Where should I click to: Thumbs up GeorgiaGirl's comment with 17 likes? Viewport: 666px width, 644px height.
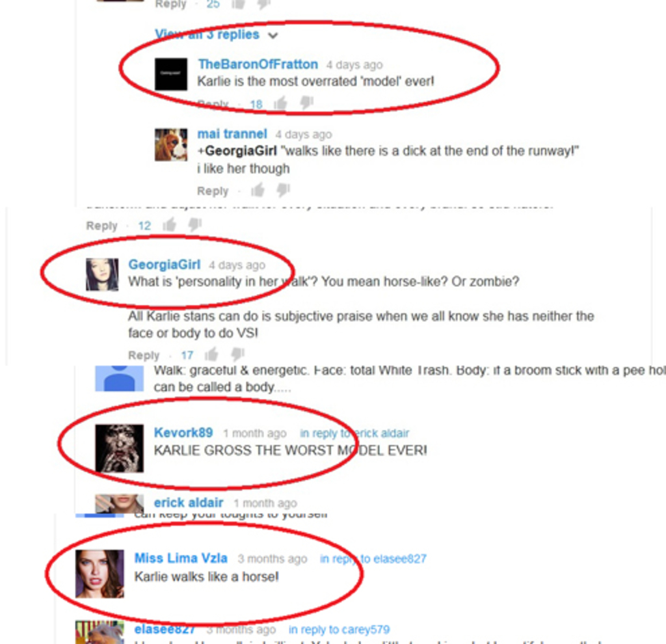pyautogui.click(x=211, y=355)
